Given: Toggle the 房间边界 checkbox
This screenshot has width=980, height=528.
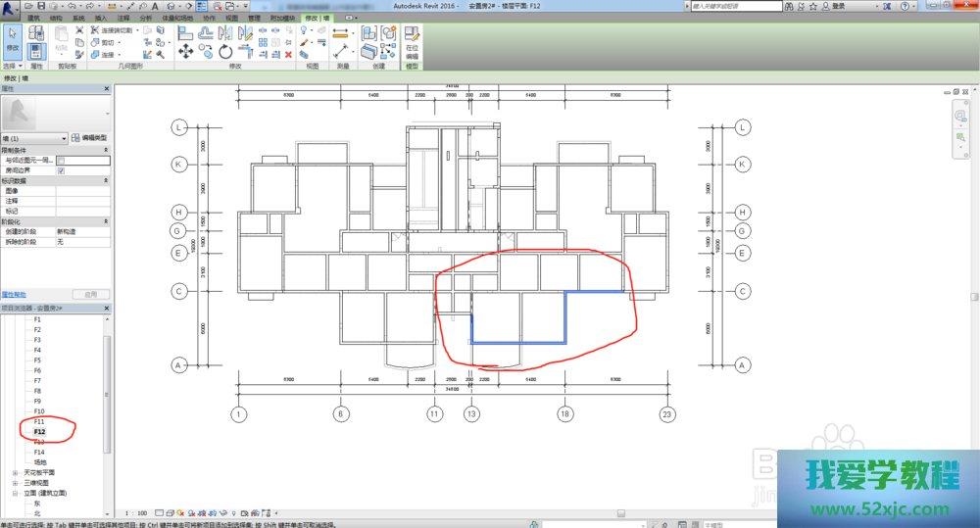Looking at the screenshot, I should (61, 170).
